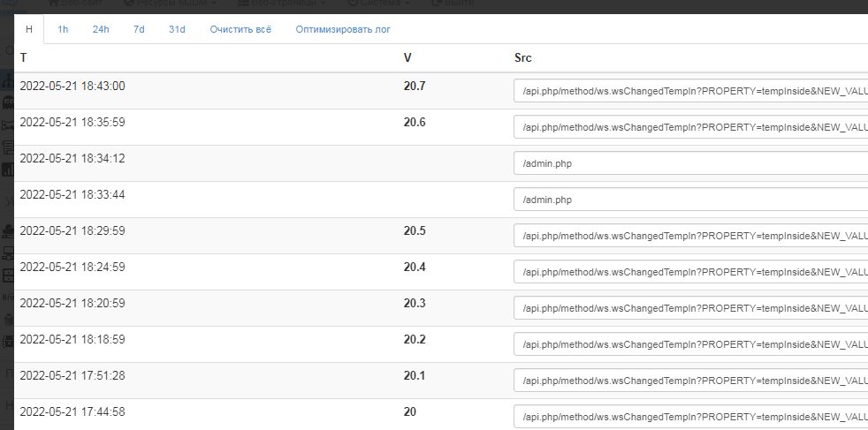
Task: Click Src field of 18:29:59 row
Action: tap(689, 236)
